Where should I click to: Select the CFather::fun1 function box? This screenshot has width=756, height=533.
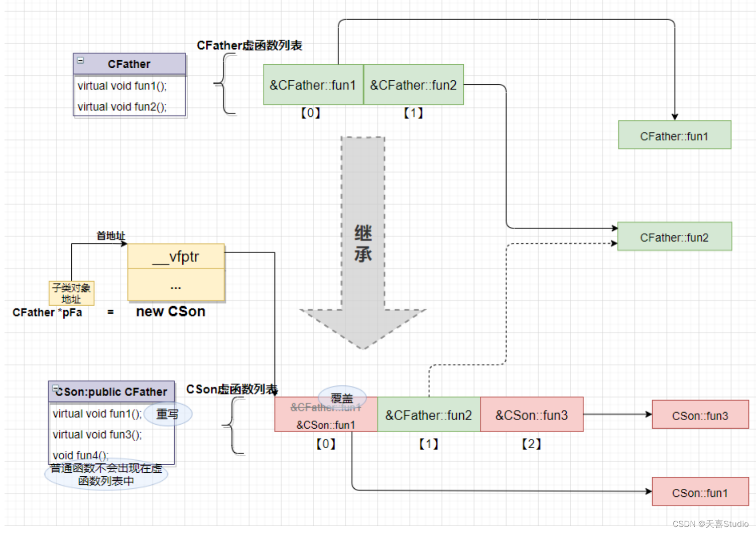click(675, 135)
